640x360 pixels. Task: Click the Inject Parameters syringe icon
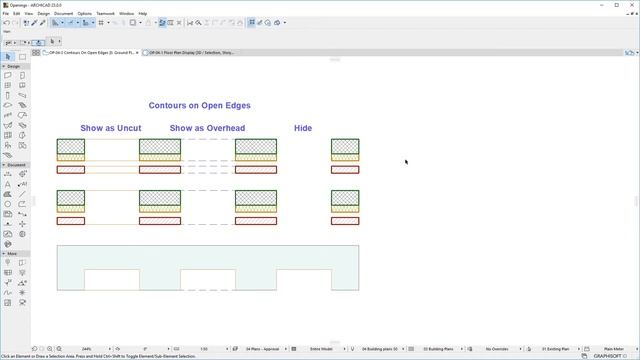[42, 23]
